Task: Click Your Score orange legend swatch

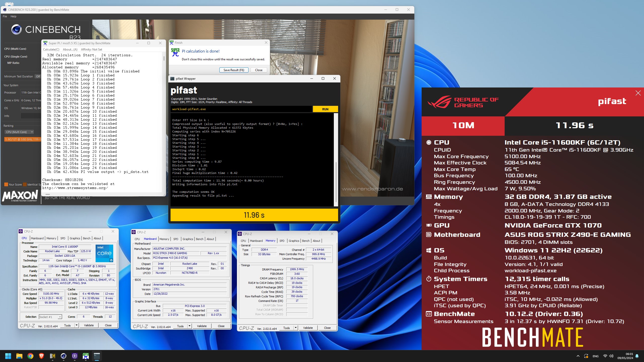Action: [6, 185]
